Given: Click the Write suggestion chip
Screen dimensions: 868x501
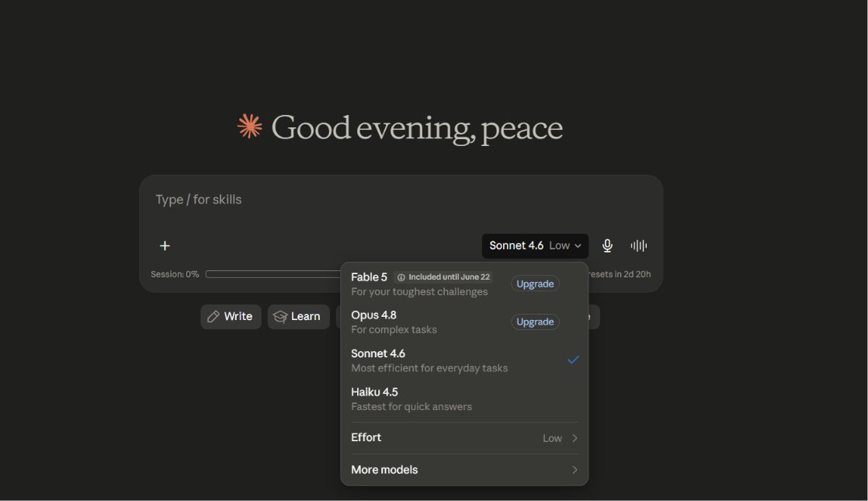Looking at the screenshot, I should tap(231, 317).
